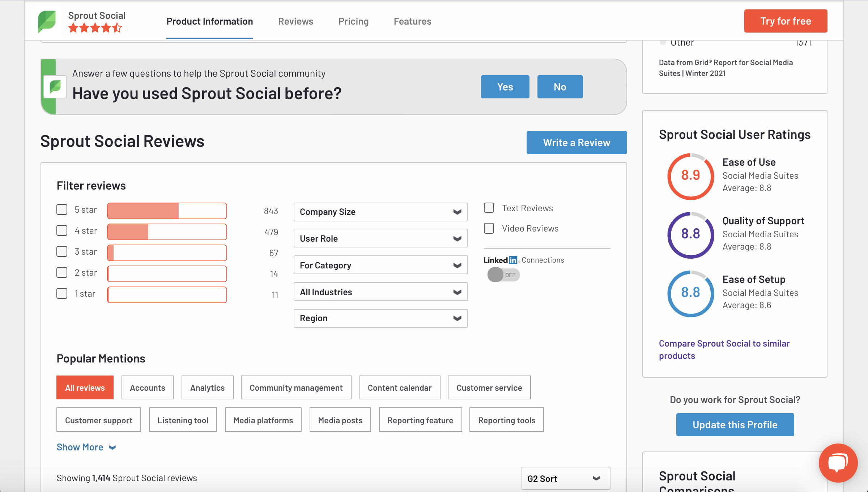This screenshot has height=492, width=868.
Task: Click the Ease of Setup 8.8 circle
Action: tap(690, 293)
